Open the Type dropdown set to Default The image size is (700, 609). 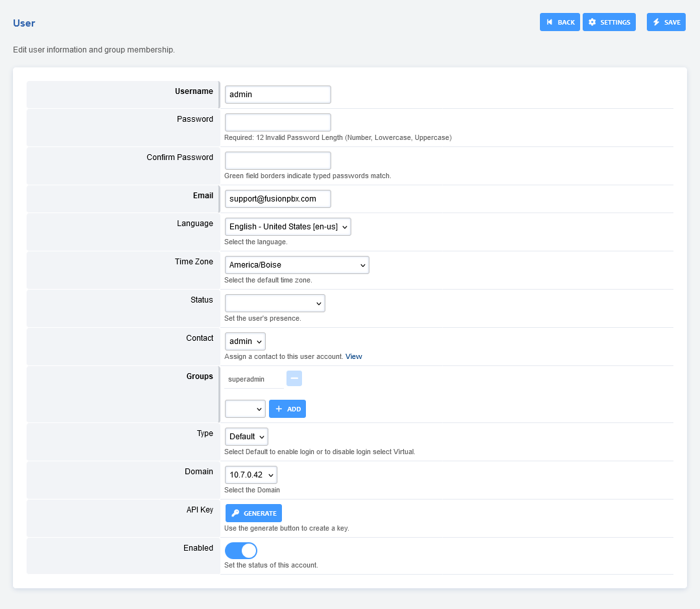pos(246,437)
